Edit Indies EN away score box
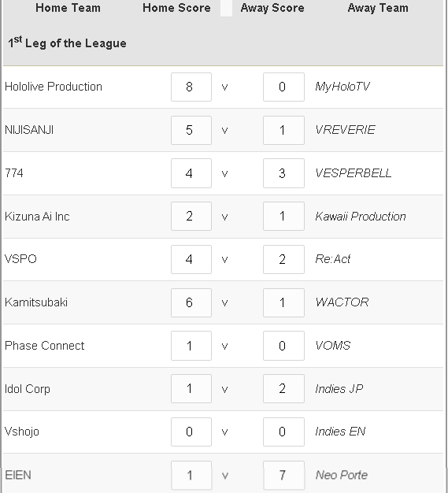This screenshot has width=448, height=493. 283,432
